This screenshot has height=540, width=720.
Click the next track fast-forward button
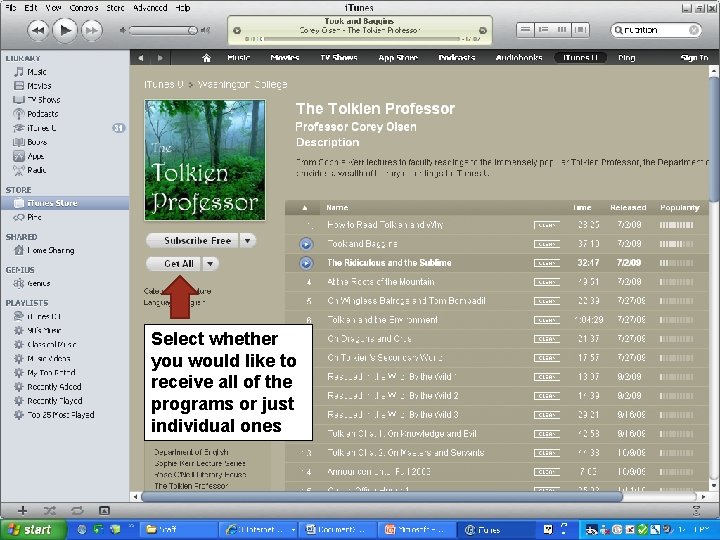[x=91, y=31]
